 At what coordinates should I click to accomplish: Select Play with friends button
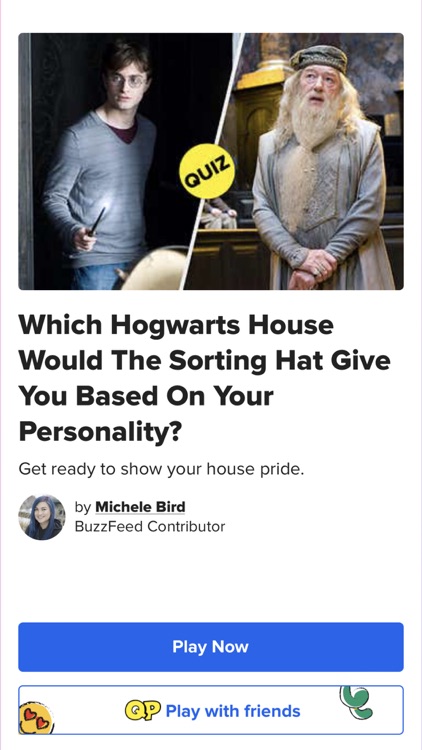tap(211, 710)
